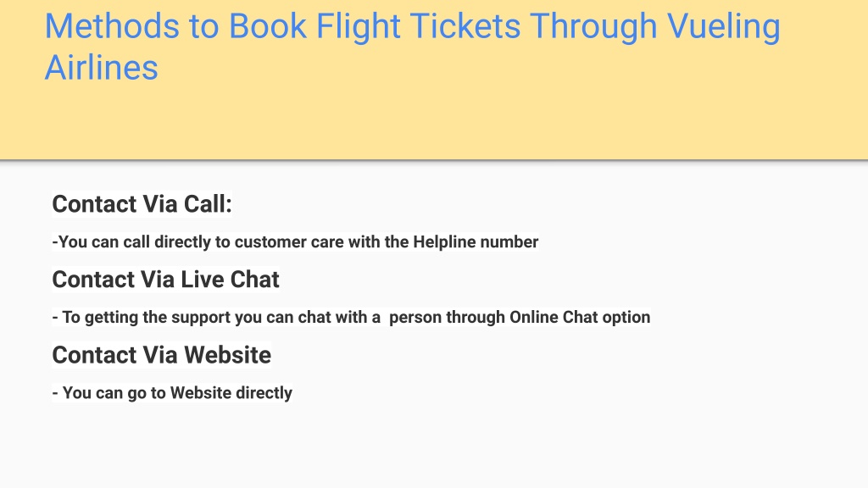The height and width of the screenshot is (488, 868).
Task: Click the word 'Book' in the title
Action: point(267,26)
